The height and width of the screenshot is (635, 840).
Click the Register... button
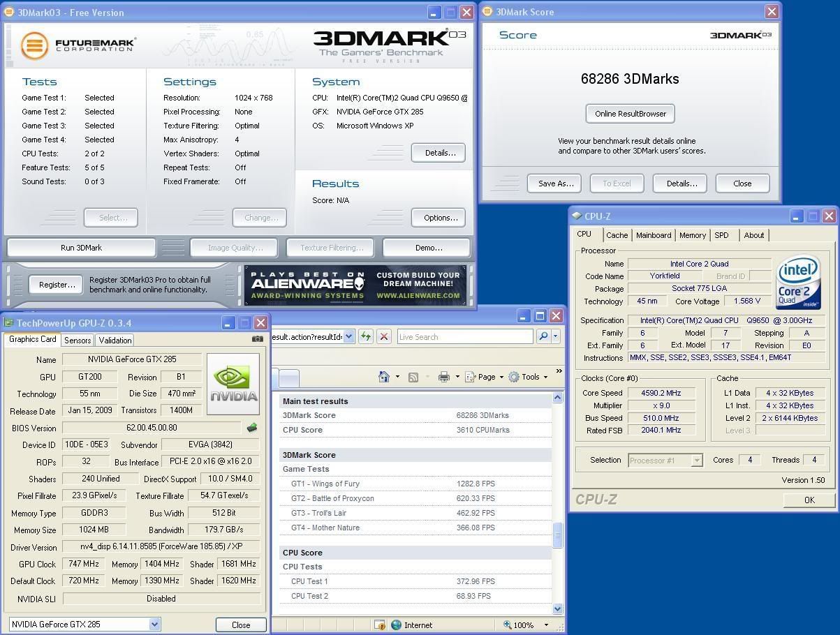(57, 285)
